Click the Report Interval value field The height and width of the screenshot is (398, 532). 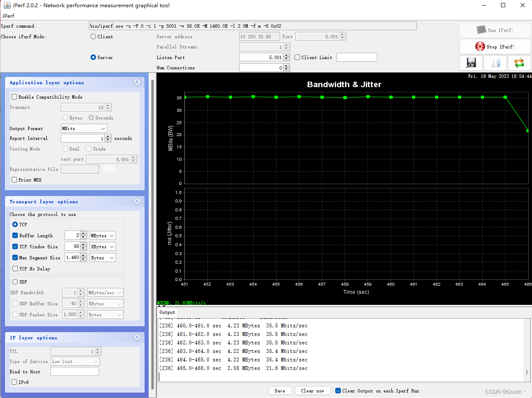pos(83,138)
